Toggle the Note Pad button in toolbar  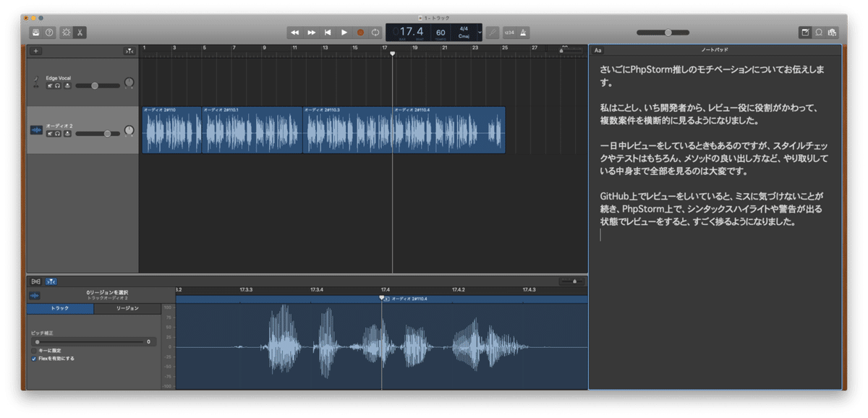point(805,33)
